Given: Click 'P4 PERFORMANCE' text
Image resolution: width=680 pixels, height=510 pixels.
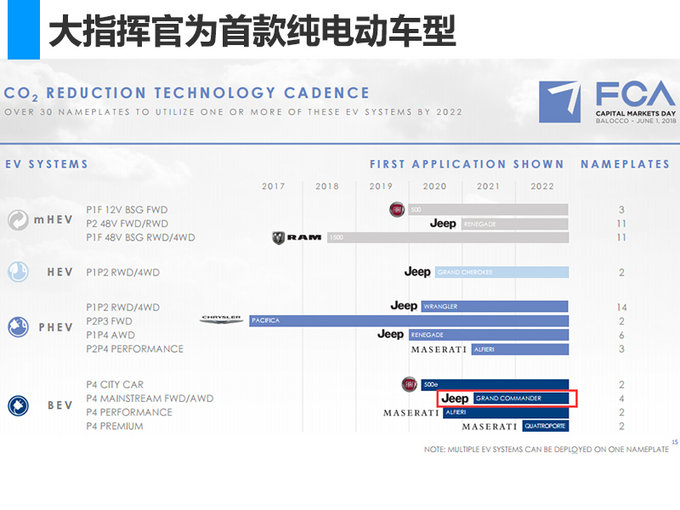Looking at the screenshot, I should click(x=129, y=412).
